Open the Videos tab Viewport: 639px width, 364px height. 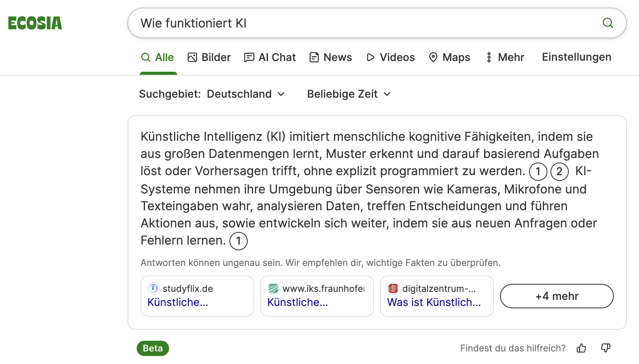pyautogui.click(x=390, y=57)
